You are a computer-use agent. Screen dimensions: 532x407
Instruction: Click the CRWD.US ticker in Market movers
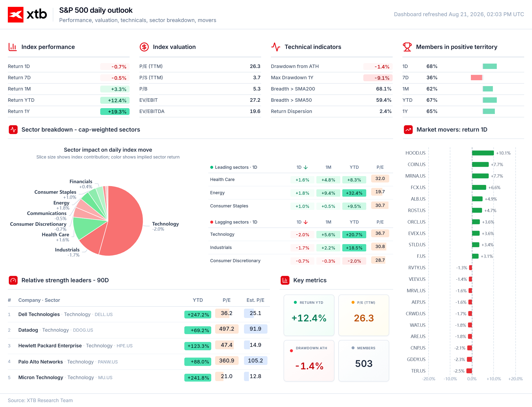tap(416, 314)
